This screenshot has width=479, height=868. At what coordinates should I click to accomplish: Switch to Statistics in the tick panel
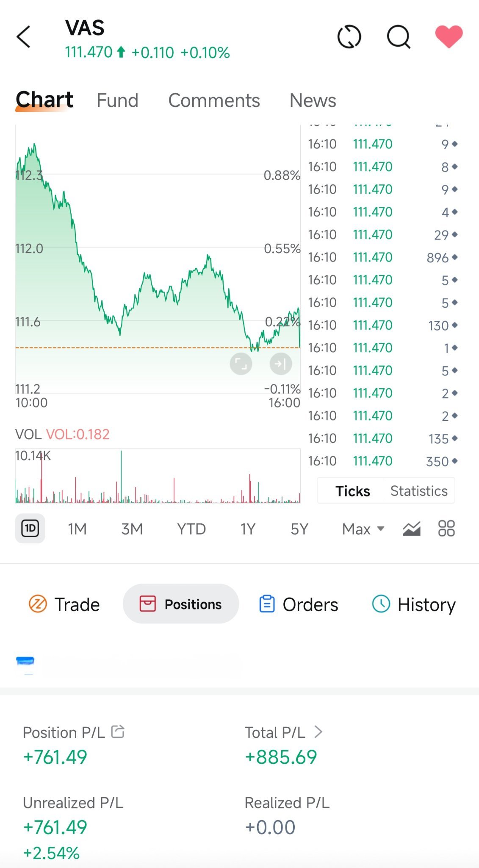[419, 491]
